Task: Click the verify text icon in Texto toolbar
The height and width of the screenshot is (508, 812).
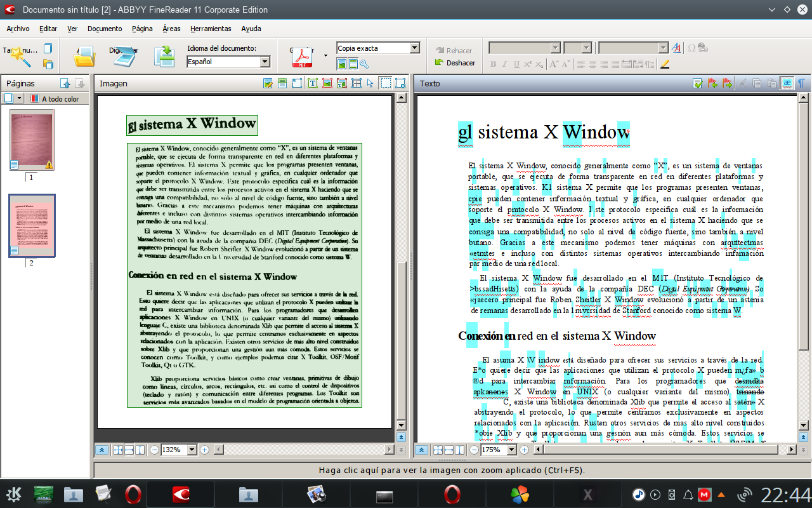Action: [698, 83]
